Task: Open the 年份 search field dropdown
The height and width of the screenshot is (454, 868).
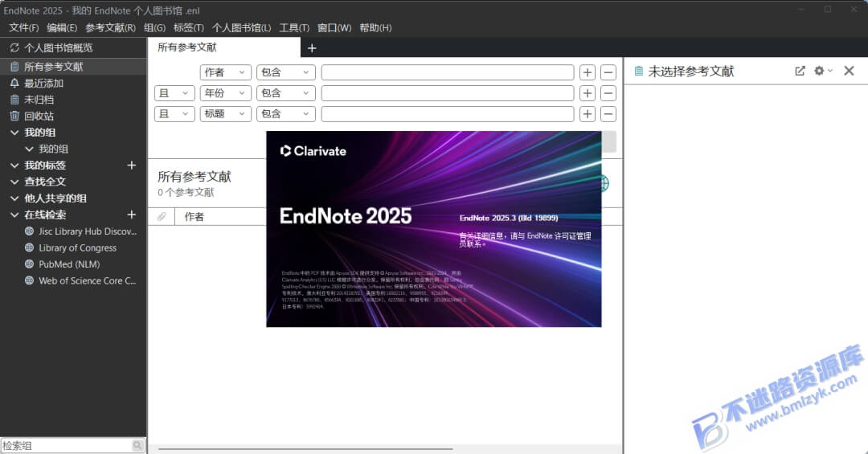Action: (x=225, y=93)
